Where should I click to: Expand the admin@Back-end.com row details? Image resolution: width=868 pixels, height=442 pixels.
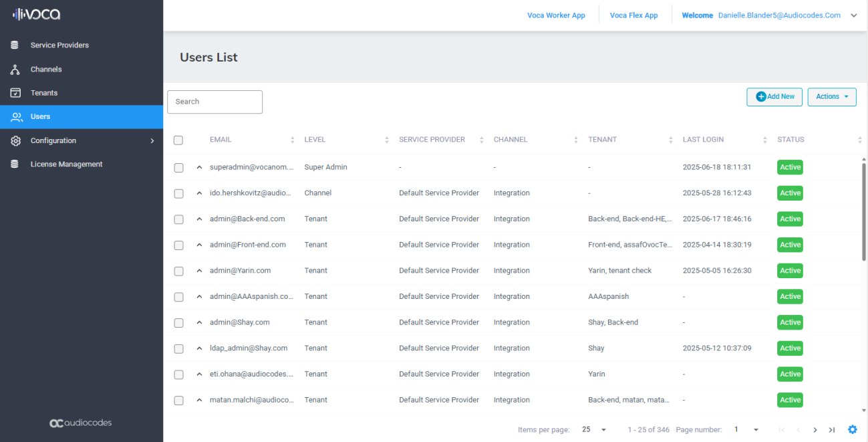pyautogui.click(x=199, y=219)
